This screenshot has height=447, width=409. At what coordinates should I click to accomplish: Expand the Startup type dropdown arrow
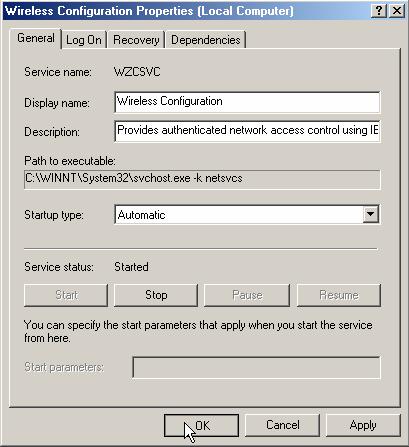pos(370,214)
